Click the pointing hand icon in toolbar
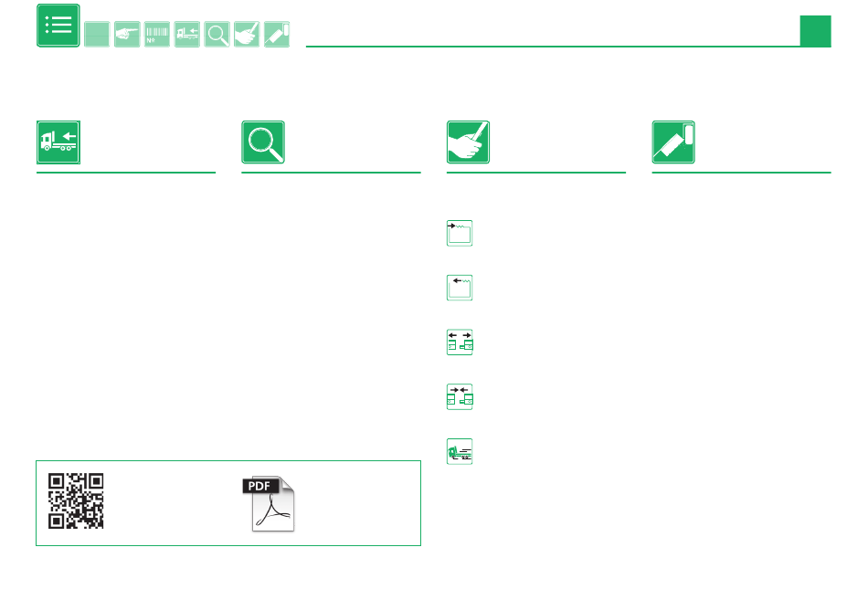The height and width of the screenshot is (600, 868). pos(127,35)
